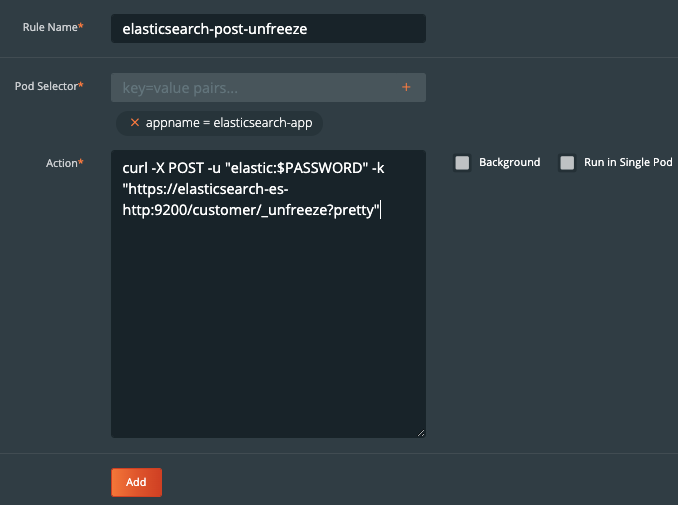678x505 pixels.
Task: Click the elasticsearch-post-unfreeze name text
Action: 214,29
